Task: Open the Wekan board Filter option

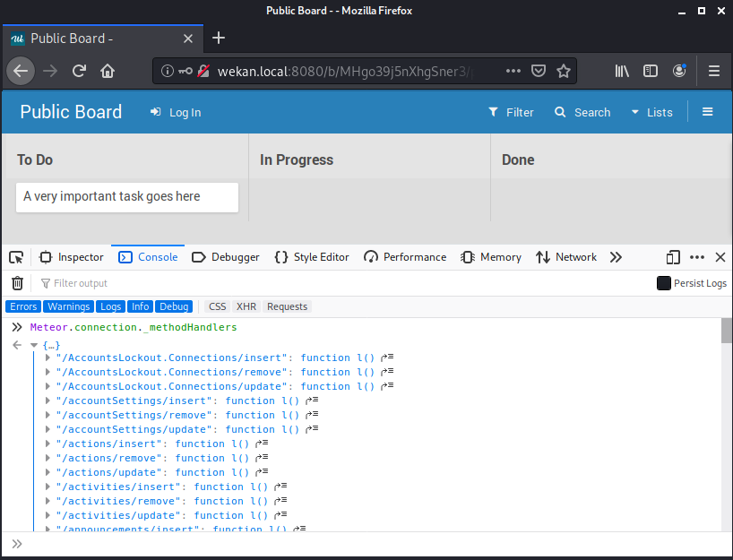Action: point(510,112)
